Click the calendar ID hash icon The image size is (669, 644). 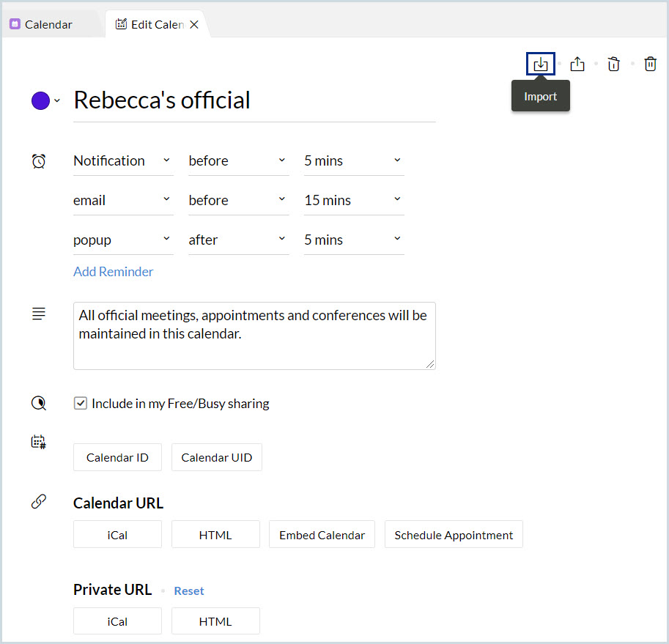tap(39, 442)
